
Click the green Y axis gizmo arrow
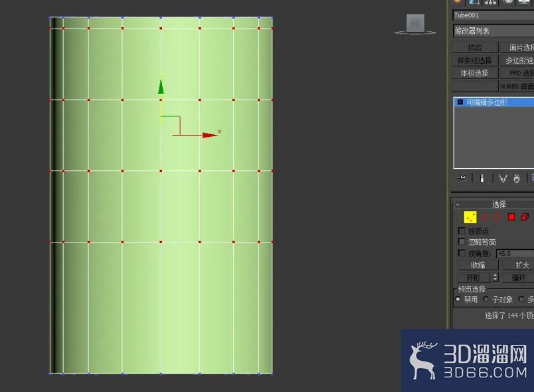coord(161,86)
